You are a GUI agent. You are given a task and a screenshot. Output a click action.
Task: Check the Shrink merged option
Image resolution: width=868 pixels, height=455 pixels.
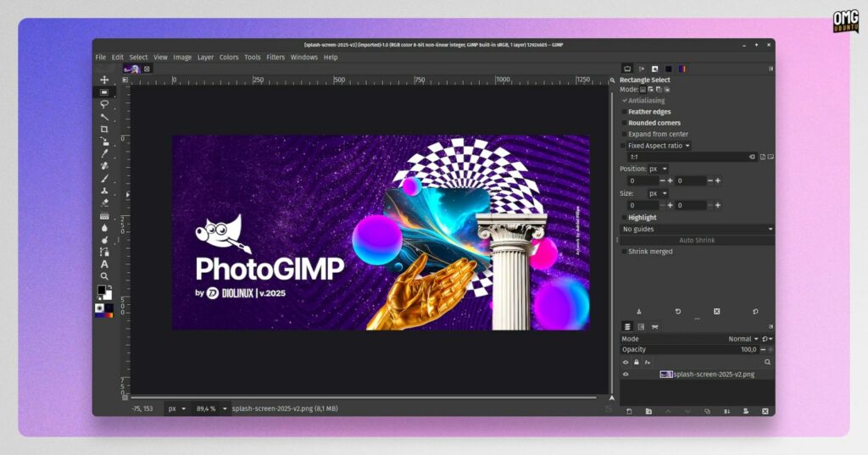(x=625, y=252)
